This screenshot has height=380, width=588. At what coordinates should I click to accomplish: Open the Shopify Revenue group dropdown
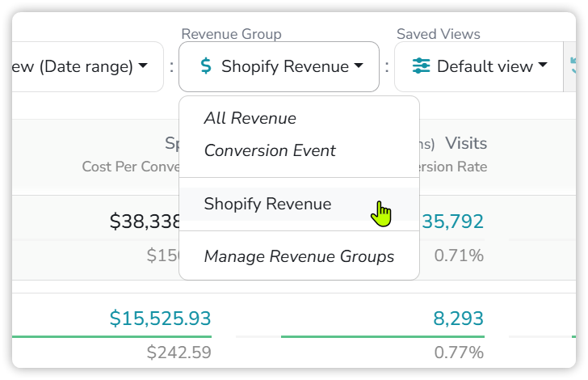(x=279, y=66)
